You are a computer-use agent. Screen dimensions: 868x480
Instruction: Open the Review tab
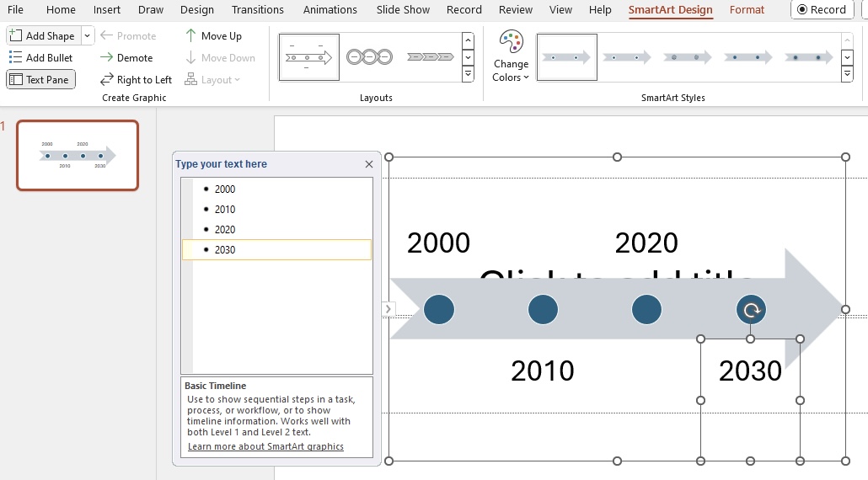tap(516, 10)
